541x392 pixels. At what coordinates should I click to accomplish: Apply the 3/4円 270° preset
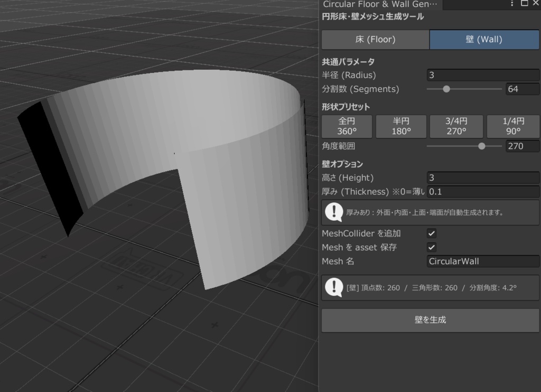[456, 126]
